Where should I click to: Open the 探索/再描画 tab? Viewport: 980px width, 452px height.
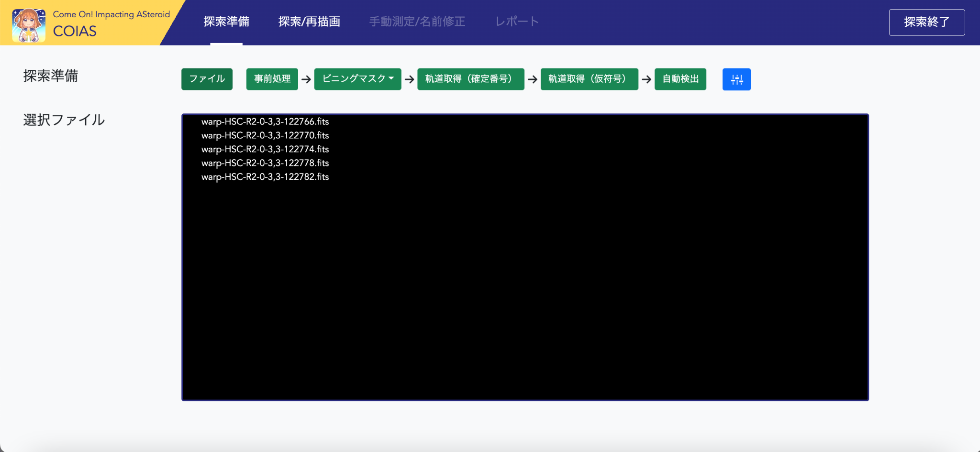(309, 22)
